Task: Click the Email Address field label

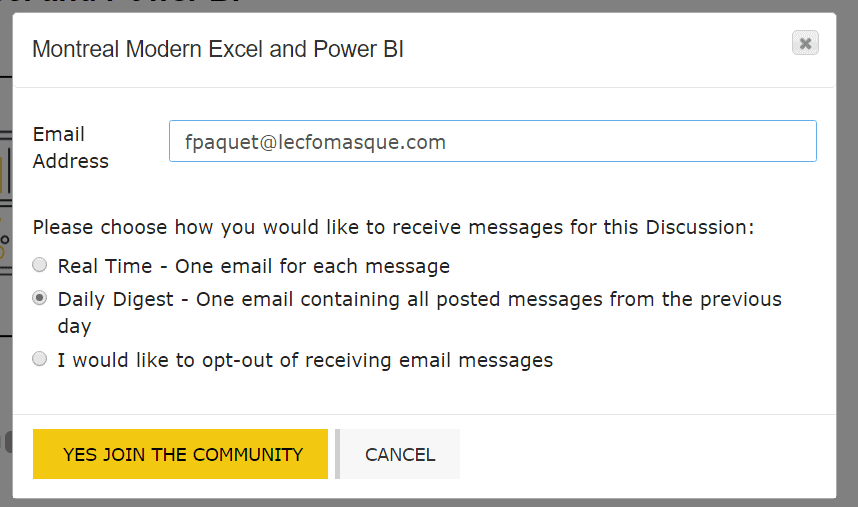Action: click(x=70, y=147)
